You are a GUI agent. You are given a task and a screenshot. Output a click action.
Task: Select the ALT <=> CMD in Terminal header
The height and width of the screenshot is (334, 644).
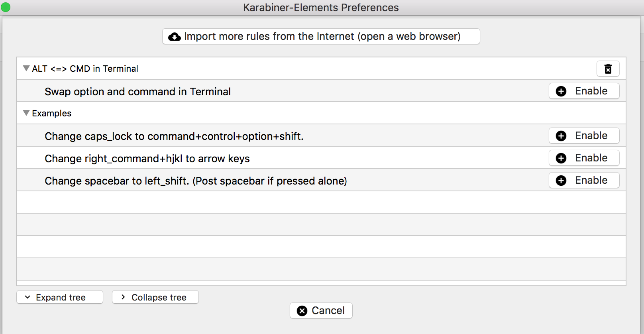coord(85,69)
